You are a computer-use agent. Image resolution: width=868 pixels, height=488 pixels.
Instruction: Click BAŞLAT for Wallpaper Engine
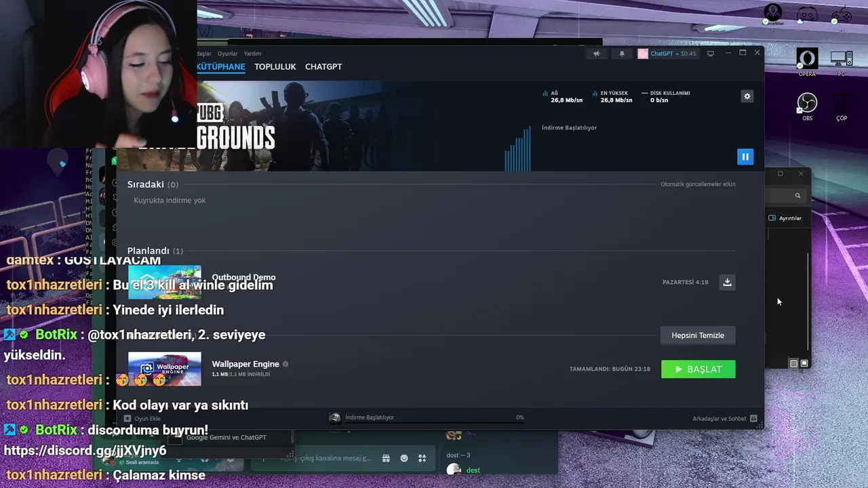(698, 369)
